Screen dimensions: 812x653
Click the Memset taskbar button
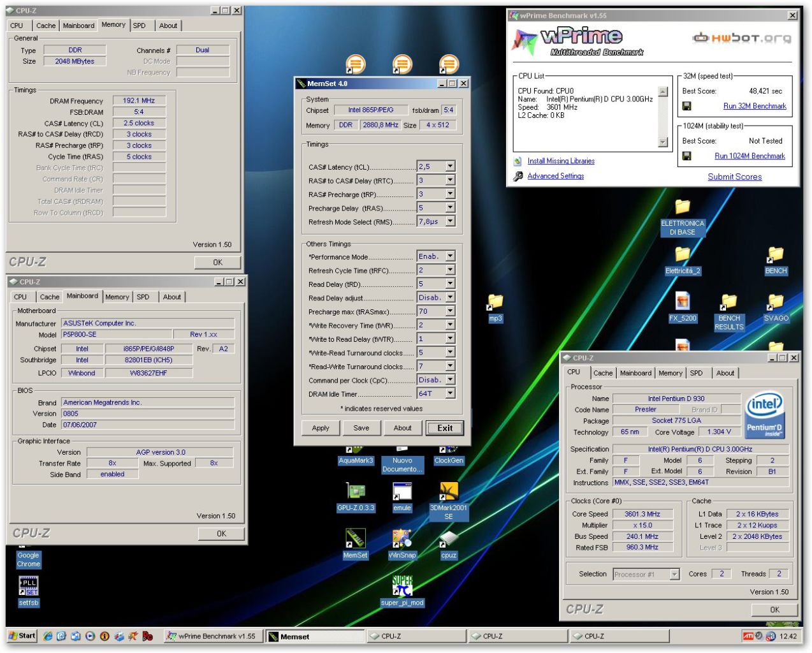click(x=315, y=636)
